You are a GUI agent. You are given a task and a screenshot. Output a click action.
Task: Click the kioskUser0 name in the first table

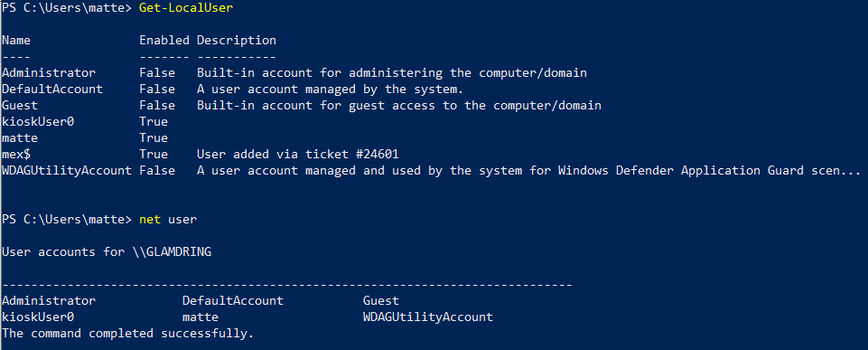[38, 121]
